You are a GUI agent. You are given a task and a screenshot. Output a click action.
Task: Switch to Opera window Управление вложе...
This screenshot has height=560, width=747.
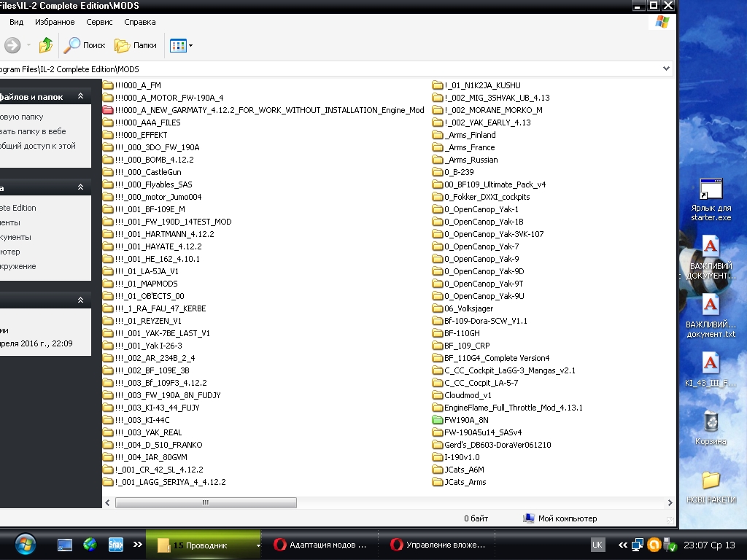[x=438, y=545]
